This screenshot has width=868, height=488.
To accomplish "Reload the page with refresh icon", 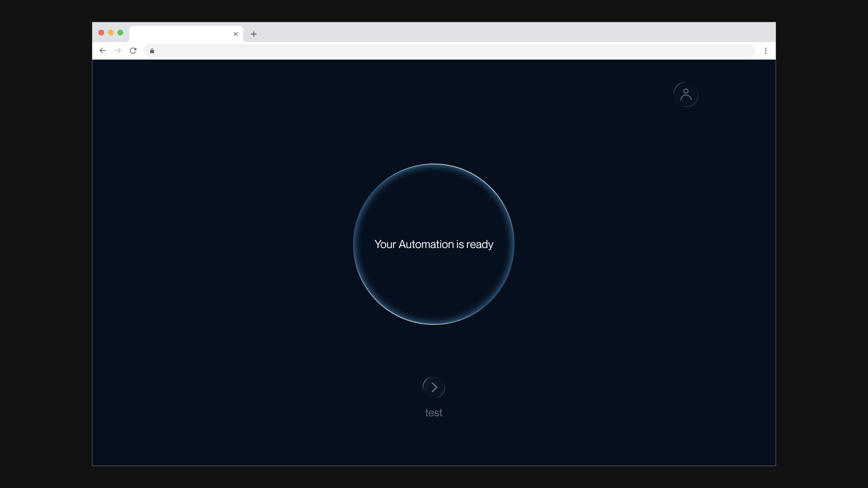I will 133,51.
